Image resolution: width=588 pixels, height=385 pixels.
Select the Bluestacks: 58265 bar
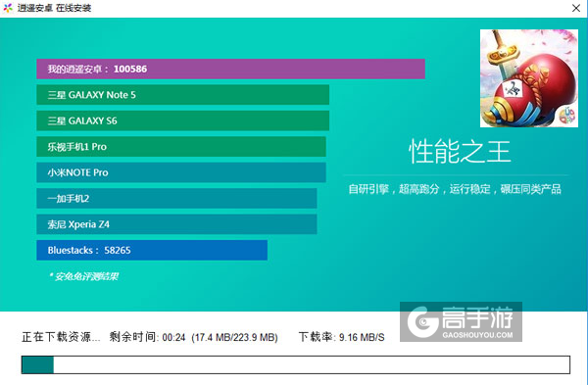pos(152,250)
